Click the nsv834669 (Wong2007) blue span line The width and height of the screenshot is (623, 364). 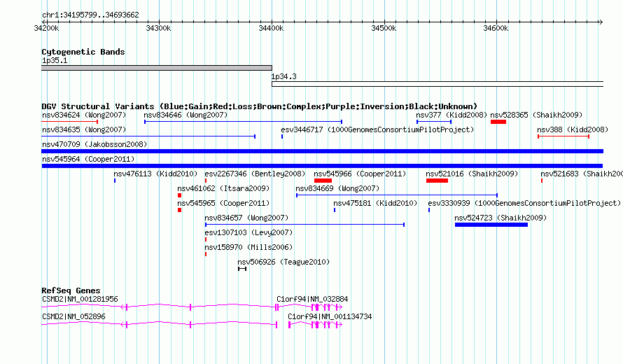click(397, 195)
